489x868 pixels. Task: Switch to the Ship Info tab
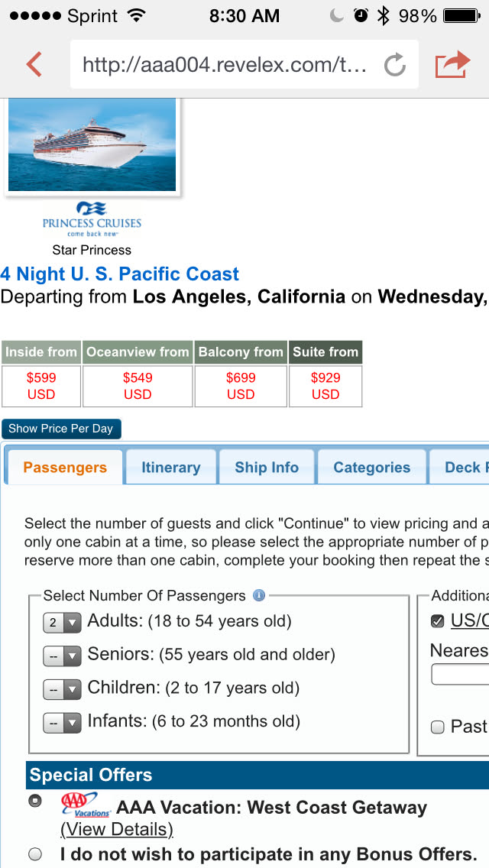(x=267, y=468)
